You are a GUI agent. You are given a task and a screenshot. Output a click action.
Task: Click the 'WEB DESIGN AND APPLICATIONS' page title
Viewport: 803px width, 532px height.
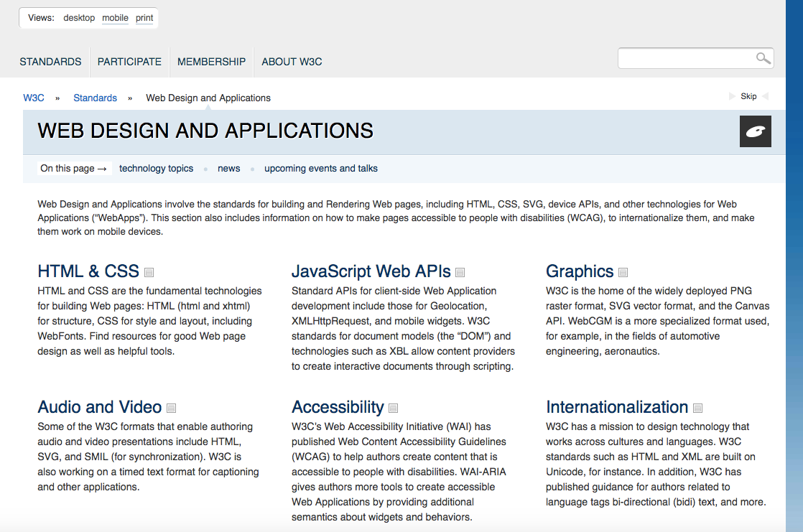point(205,131)
